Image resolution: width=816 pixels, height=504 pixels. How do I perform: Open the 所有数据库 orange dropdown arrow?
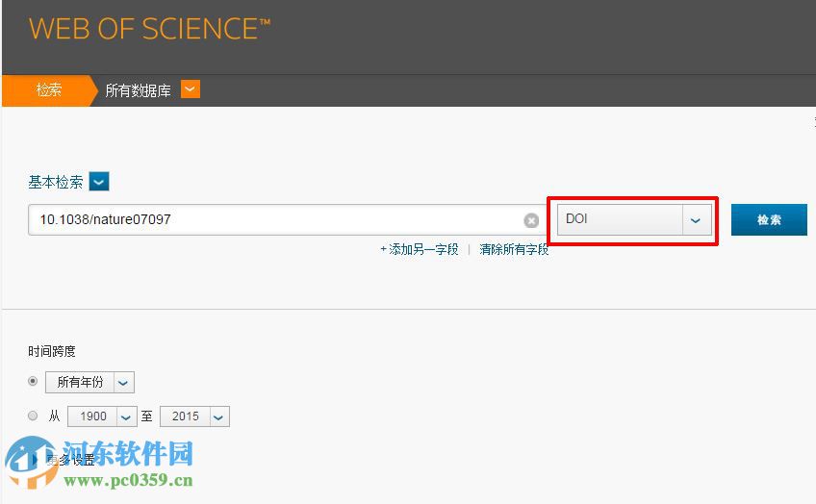tap(190, 88)
